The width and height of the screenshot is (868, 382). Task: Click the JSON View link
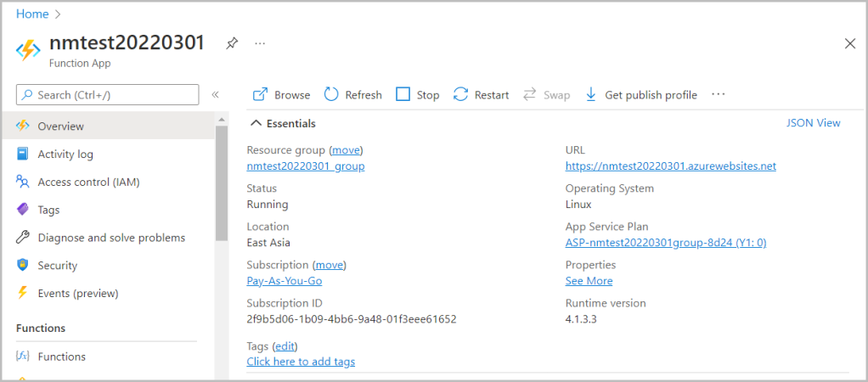coord(813,123)
